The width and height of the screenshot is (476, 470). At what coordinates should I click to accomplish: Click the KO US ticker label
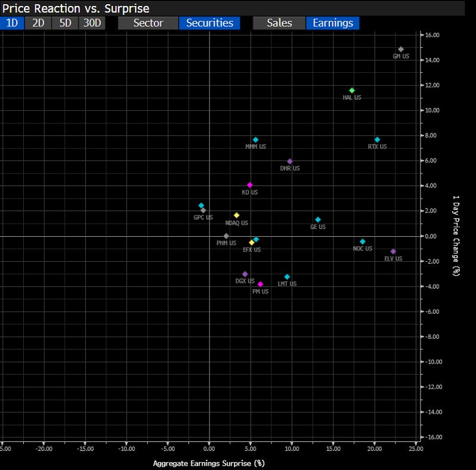pos(249,192)
